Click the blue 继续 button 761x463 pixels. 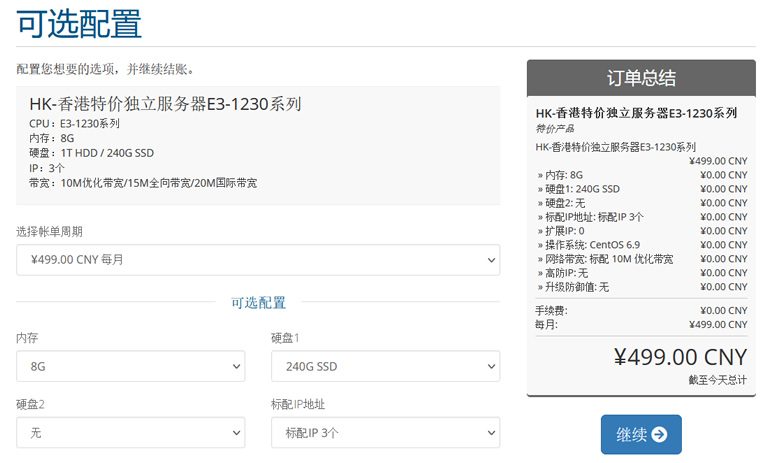point(641,434)
